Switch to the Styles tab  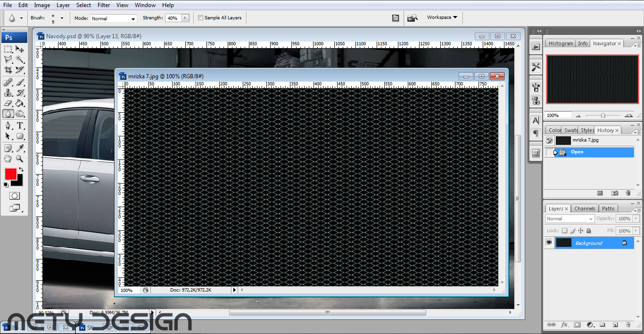[x=587, y=130]
